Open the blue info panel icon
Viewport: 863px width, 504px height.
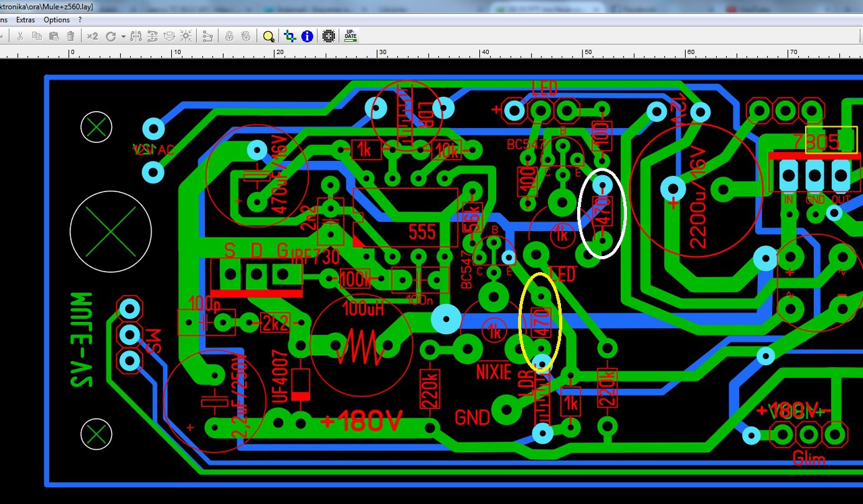tap(307, 36)
